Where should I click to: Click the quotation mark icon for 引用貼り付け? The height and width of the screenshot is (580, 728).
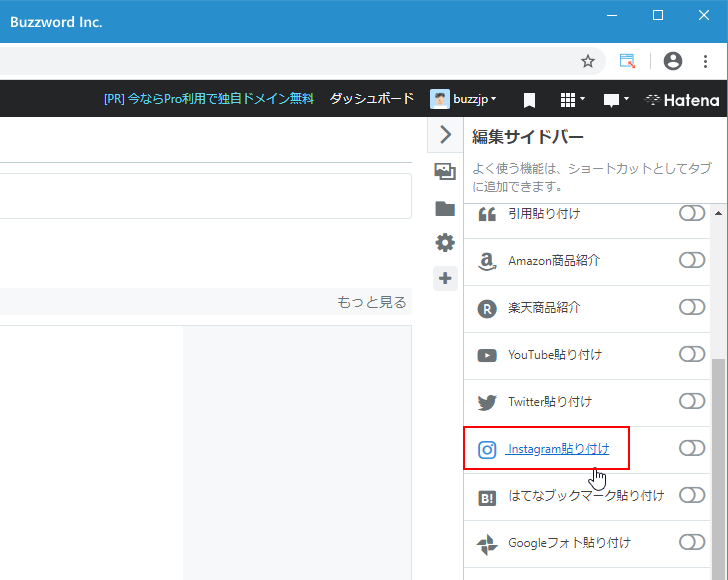coord(487,215)
